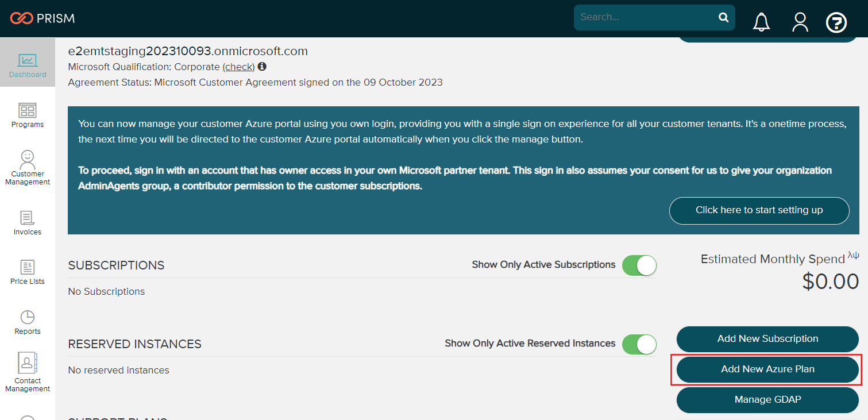The height and width of the screenshot is (420, 868).
Task: Click the search magnifier icon
Action: click(x=723, y=17)
